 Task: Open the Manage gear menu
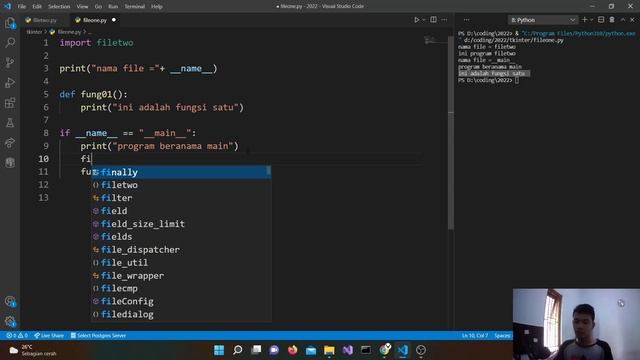(10, 322)
